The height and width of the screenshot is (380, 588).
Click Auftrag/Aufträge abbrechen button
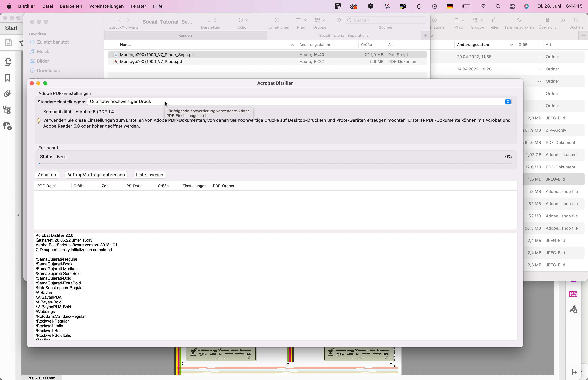(x=96, y=175)
